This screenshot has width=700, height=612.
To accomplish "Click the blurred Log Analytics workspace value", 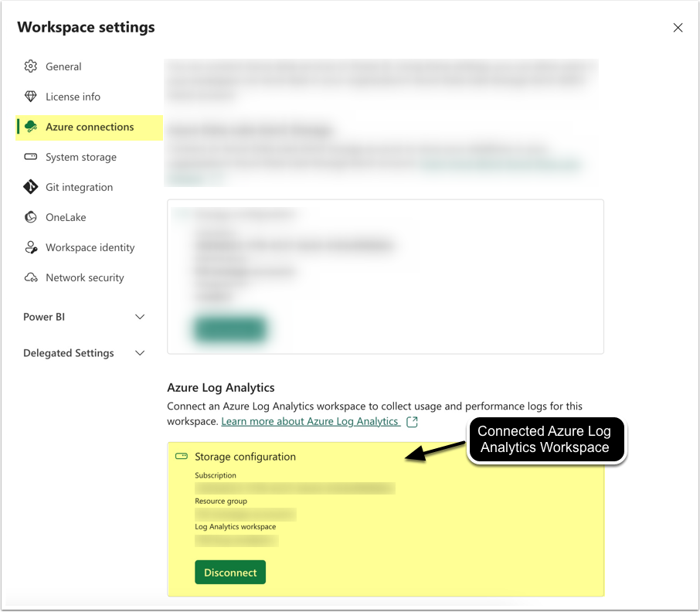I will click(x=236, y=541).
